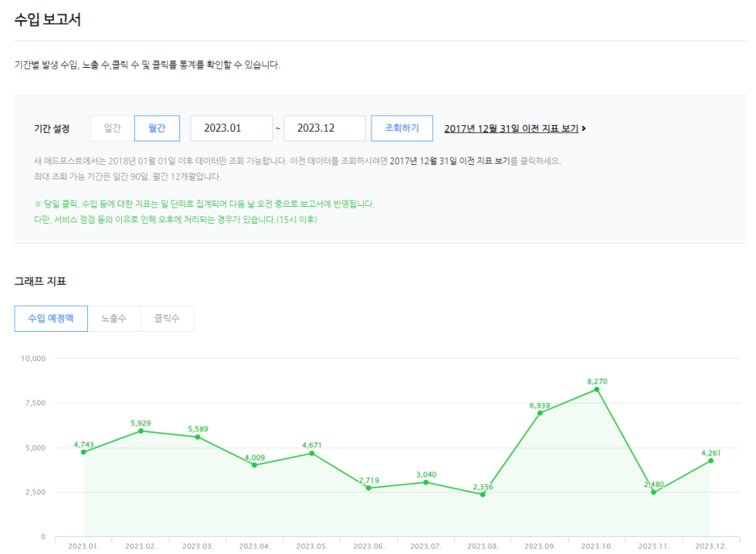Open the end month field 2023.12

pos(325,128)
